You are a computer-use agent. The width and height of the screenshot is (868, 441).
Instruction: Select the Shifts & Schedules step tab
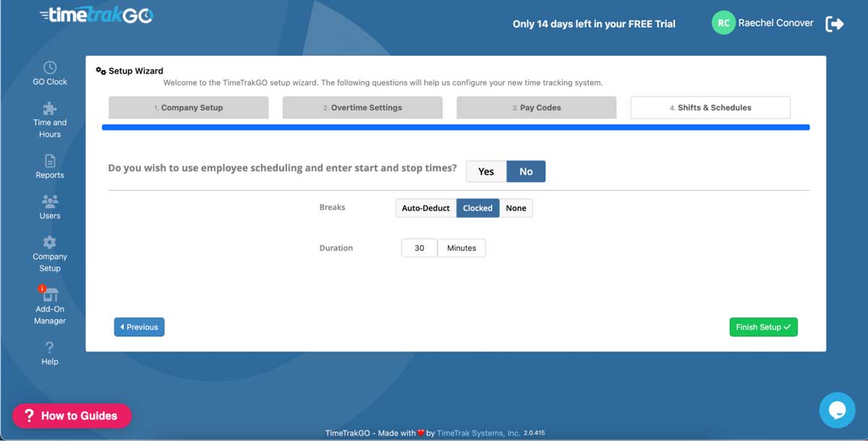pos(710,108)
